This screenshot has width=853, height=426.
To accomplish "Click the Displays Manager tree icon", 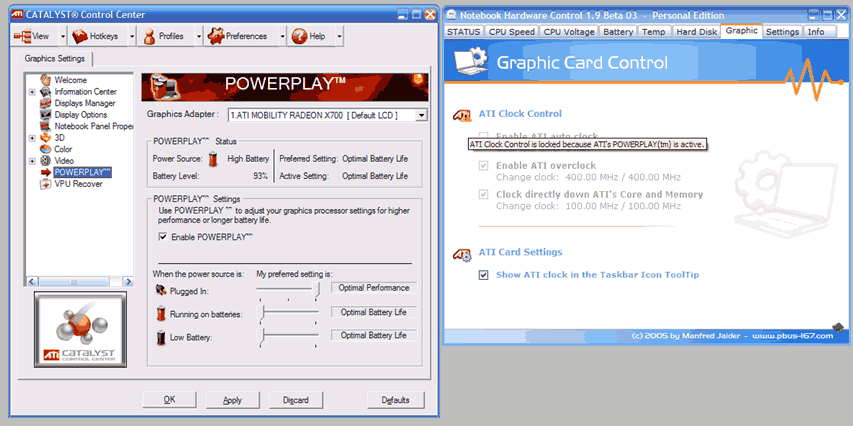I will point(46,103).
